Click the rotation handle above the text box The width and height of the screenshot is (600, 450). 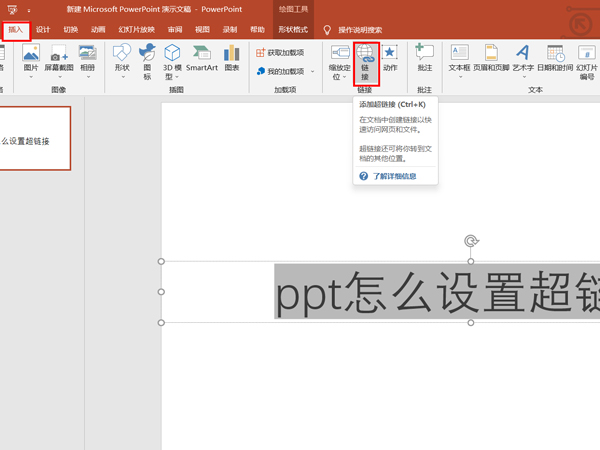pos(471,241)
